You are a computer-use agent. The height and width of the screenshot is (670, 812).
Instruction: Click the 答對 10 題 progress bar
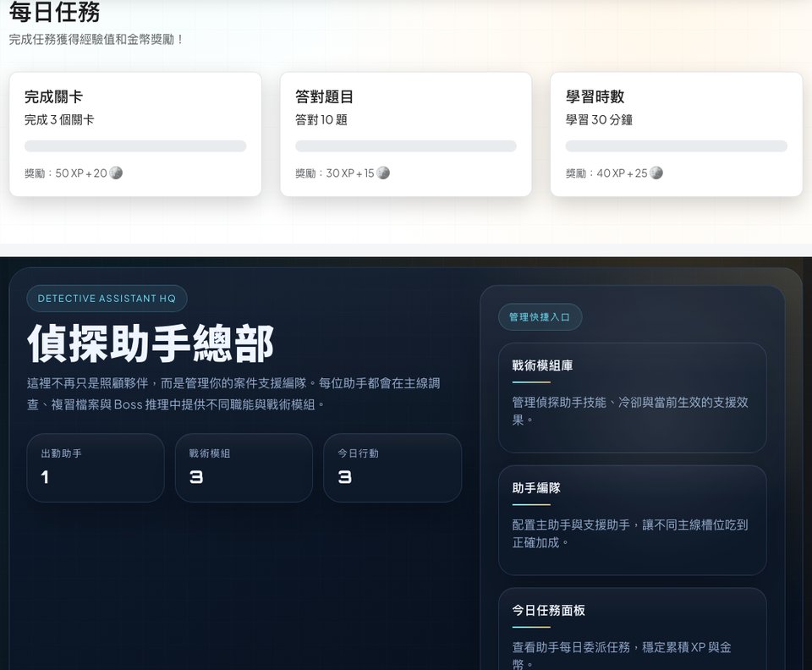pos(406,146)
